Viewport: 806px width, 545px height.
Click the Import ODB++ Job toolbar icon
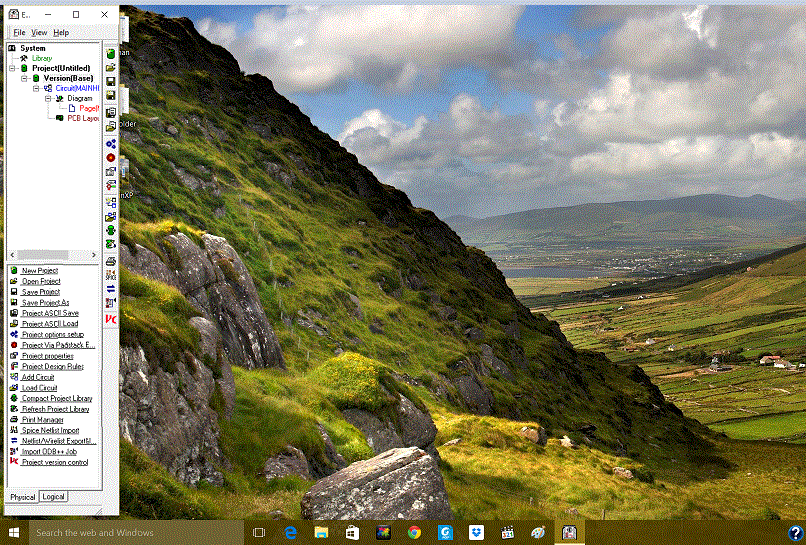(111, 303)
